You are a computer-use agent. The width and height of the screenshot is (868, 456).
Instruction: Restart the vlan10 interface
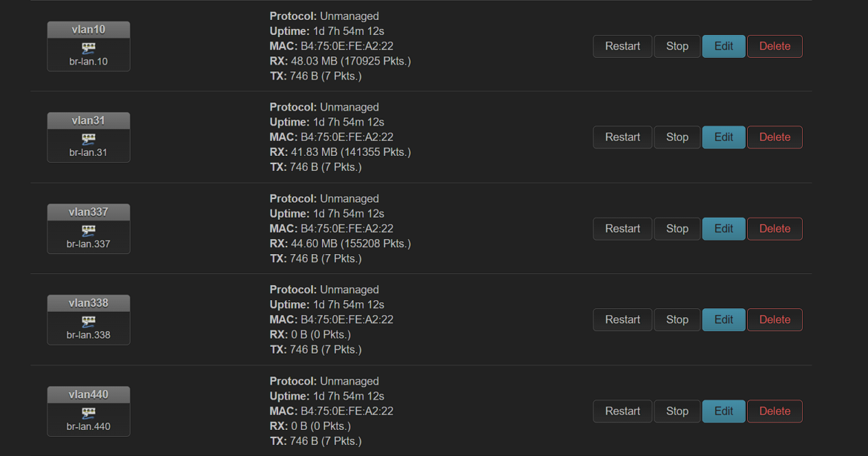click(622, 46)
